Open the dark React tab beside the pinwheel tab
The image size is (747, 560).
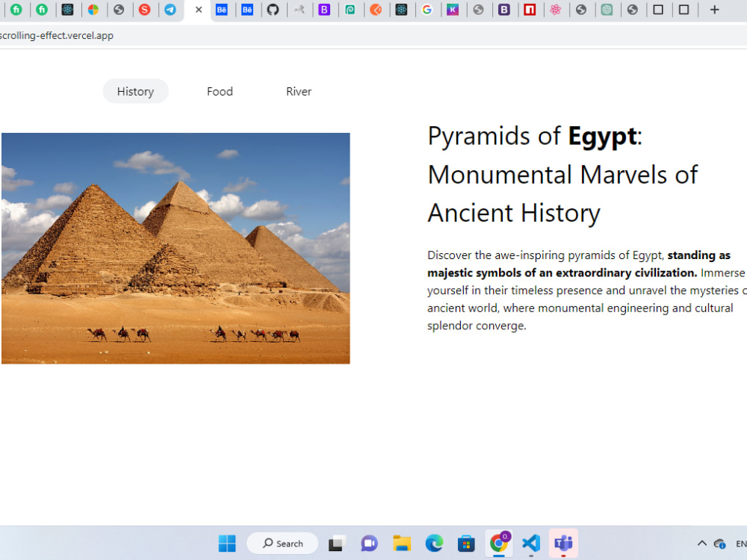(67, 10)
